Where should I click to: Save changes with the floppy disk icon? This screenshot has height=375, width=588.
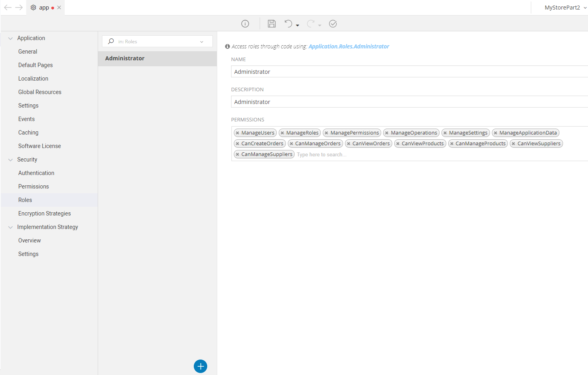[272, 24]
